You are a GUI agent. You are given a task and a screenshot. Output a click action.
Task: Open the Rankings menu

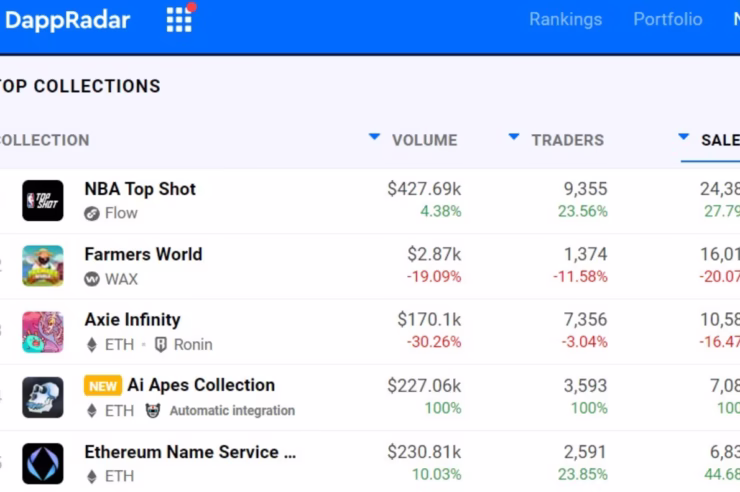coord(565,19)
